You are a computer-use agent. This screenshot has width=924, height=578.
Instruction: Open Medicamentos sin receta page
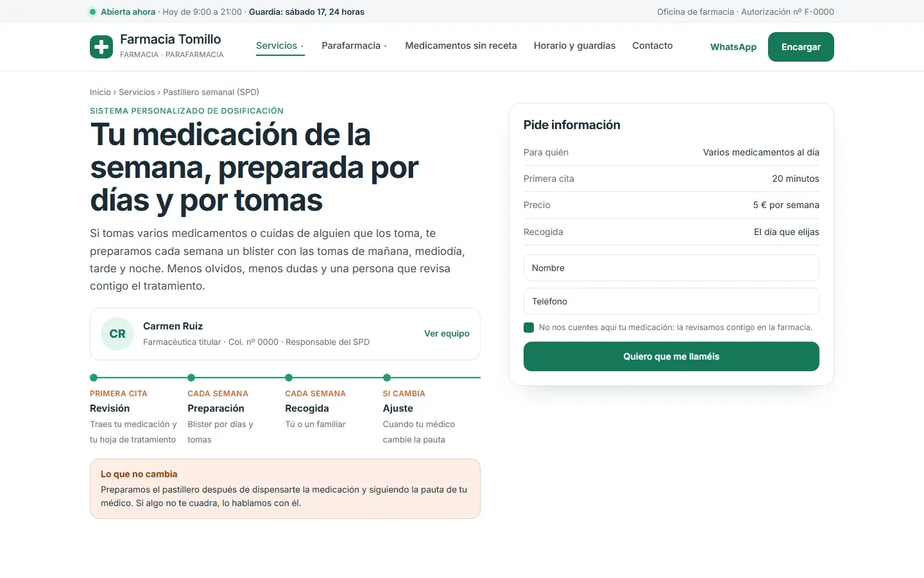coord(461,46)
